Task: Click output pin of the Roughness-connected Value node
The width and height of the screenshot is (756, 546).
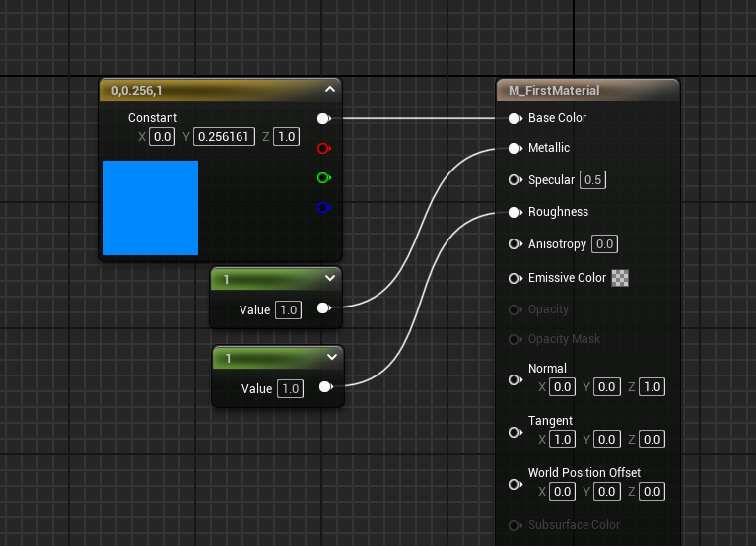Action: point(326,387)
